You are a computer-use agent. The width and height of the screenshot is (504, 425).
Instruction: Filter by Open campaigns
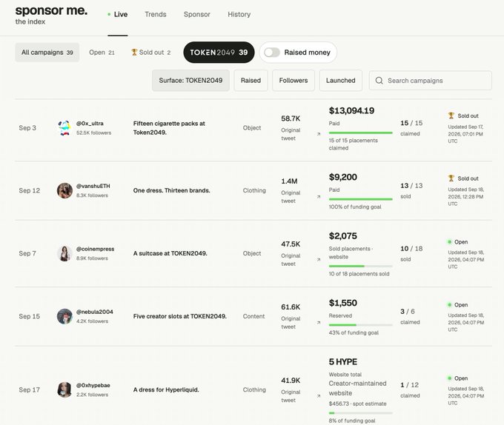pos(102,53)
